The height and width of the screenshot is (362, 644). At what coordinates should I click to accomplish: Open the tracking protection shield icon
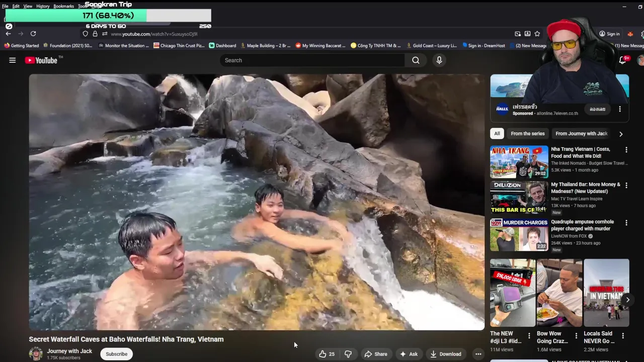tap(86, 34)
